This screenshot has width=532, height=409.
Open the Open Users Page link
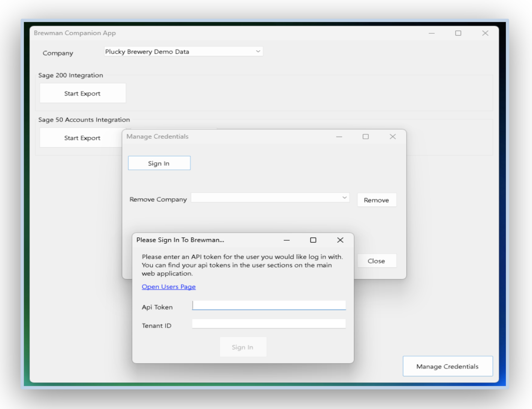(x=169, y=287)
